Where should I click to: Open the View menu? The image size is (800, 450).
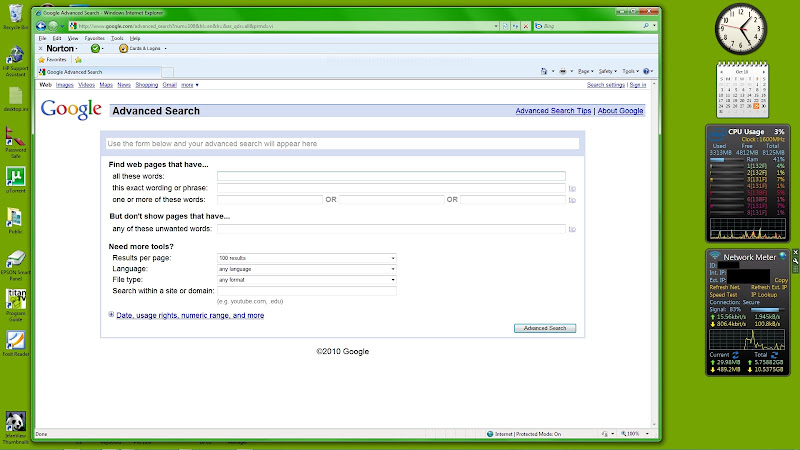[73, 38]
